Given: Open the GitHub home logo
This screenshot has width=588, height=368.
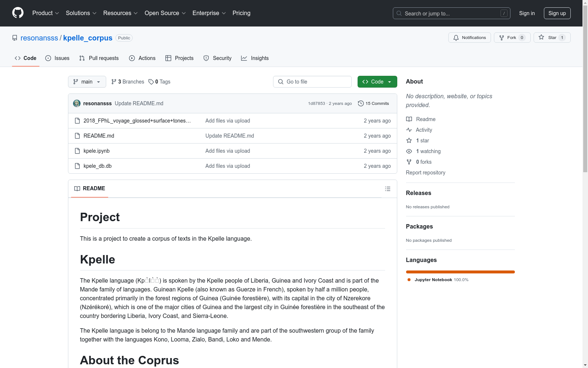Looking at the screenshot, I should [x=18, y=13].
